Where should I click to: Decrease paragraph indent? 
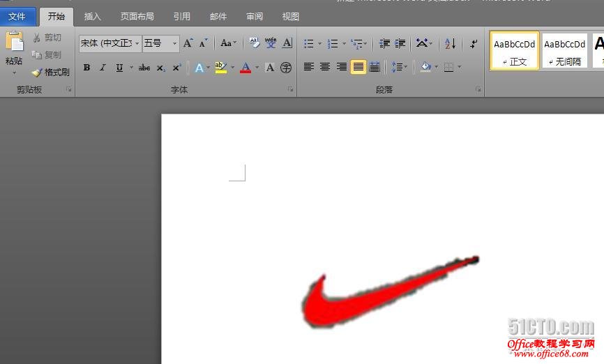coord(384,43)
